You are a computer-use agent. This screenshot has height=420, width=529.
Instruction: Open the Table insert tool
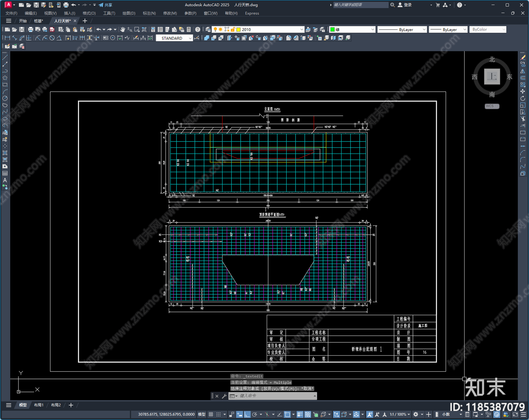pos(5,173)
